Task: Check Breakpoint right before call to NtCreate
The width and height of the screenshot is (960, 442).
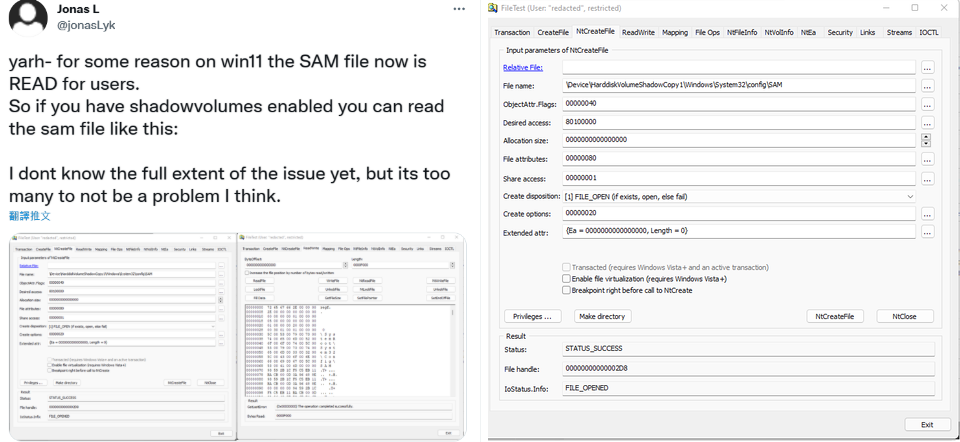Action: (566, 290)
